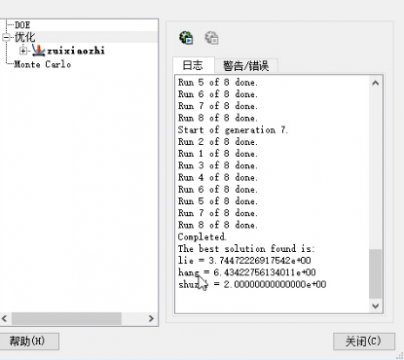This screenshot has width=404, height=360.
Task: Click the greyed-out stop optimization icon
Action: tap(212, 38)
